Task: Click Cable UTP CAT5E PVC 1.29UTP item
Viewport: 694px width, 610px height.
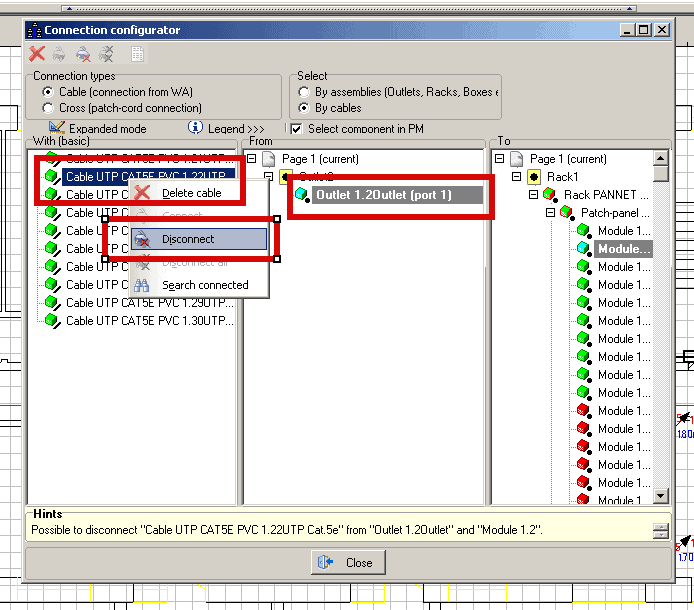Action: pyautogui.click(x=149, y=303)
